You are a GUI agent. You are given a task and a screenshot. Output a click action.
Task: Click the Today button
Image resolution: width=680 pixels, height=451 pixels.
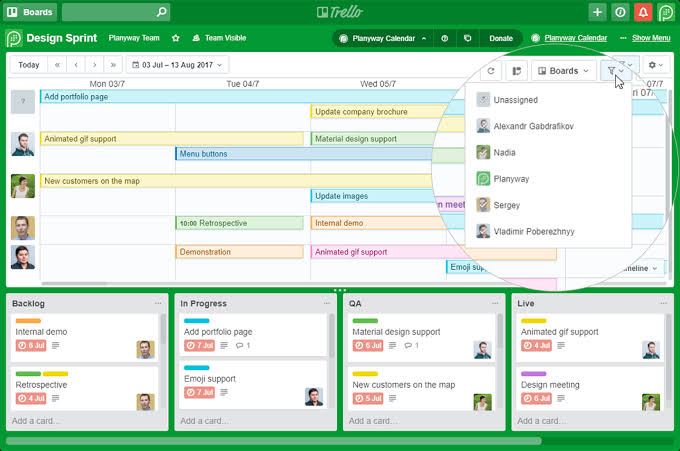point(29,65)
